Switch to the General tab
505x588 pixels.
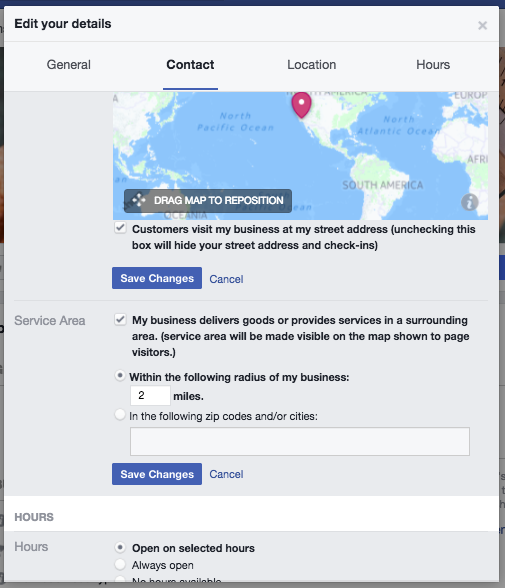(69, 64)
